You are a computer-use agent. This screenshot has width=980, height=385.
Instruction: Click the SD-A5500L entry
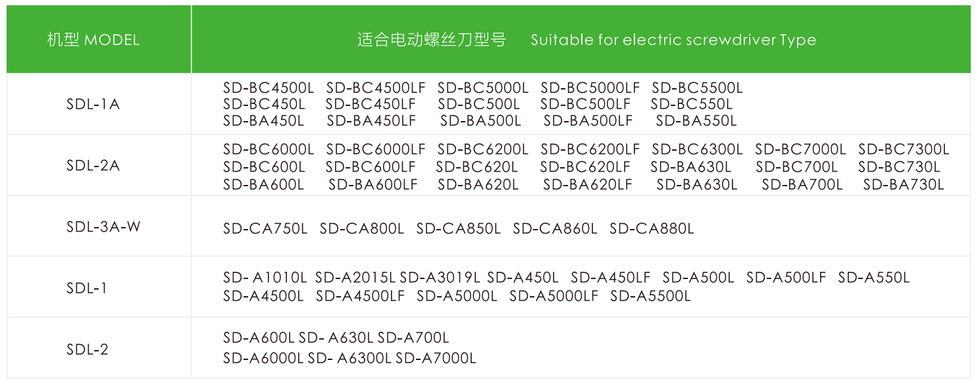(650, 296)
